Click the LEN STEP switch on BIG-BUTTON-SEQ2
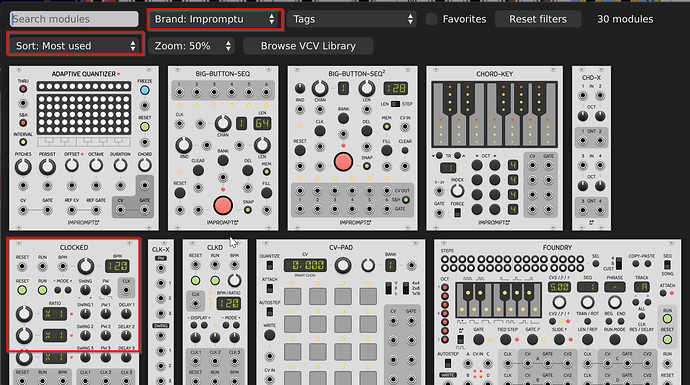 (x=395, y=104)
